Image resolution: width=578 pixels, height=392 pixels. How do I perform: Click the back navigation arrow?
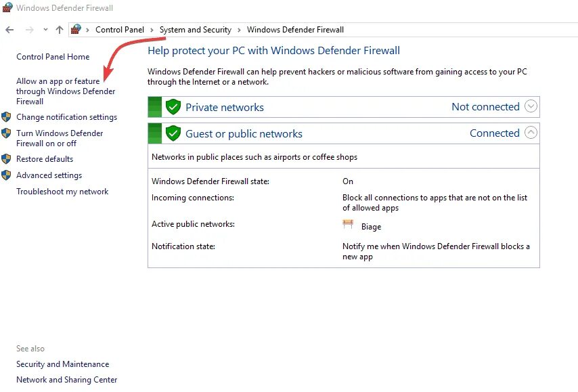(x=9, y=30)
